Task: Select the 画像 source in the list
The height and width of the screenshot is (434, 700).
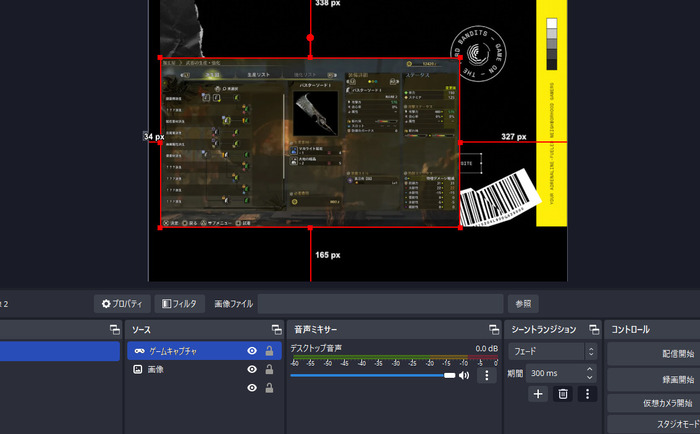Action: point(155,369)
